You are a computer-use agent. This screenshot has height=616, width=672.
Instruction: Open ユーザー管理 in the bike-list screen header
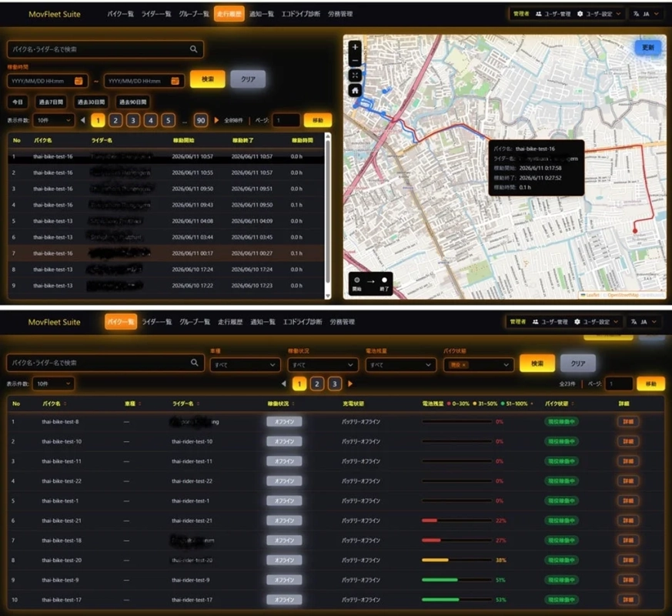click(x=550, y=322)
